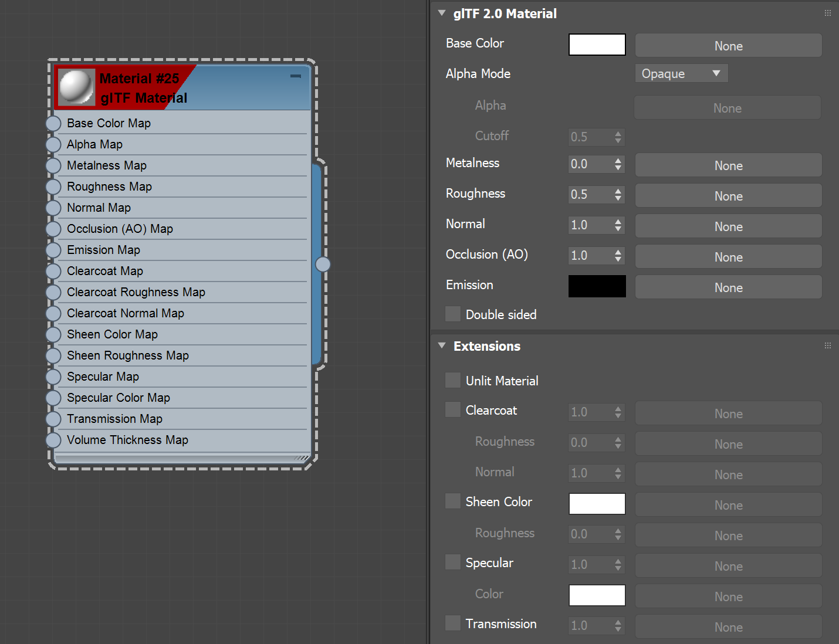Click the Alpha Map input socket

(53, 144)
